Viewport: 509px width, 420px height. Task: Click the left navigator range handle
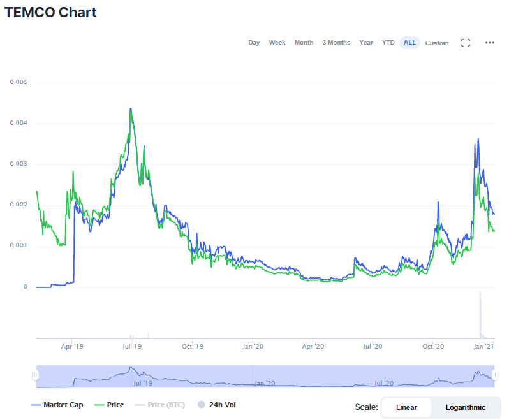35,375
